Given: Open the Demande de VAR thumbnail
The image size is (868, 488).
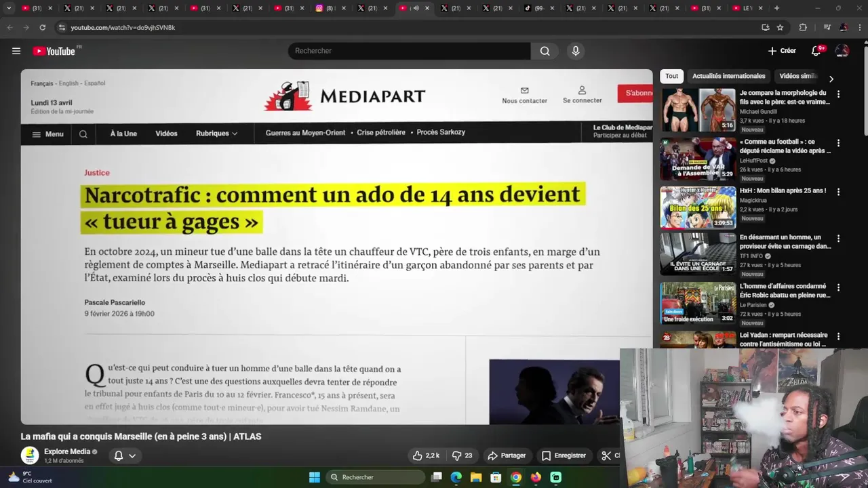Looking at the screenshot, I should pyautogui.click(x=698, y=159).
